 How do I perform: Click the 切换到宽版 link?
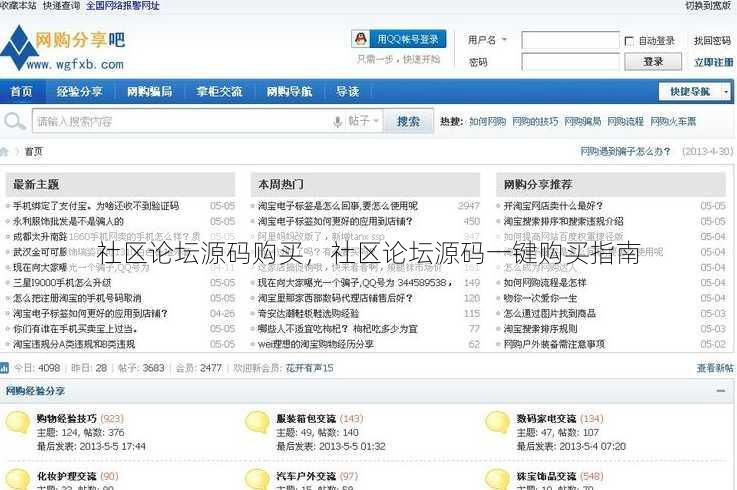(708, 6)
